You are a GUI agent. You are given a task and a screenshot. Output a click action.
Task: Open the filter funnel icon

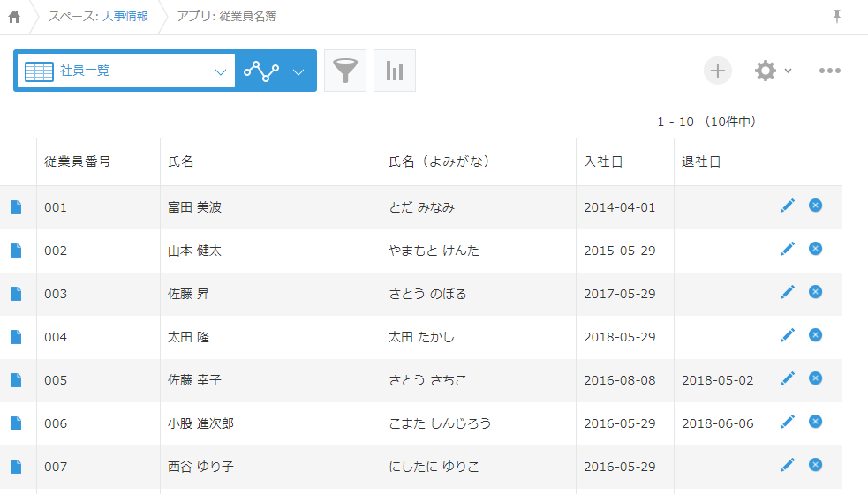345,71
